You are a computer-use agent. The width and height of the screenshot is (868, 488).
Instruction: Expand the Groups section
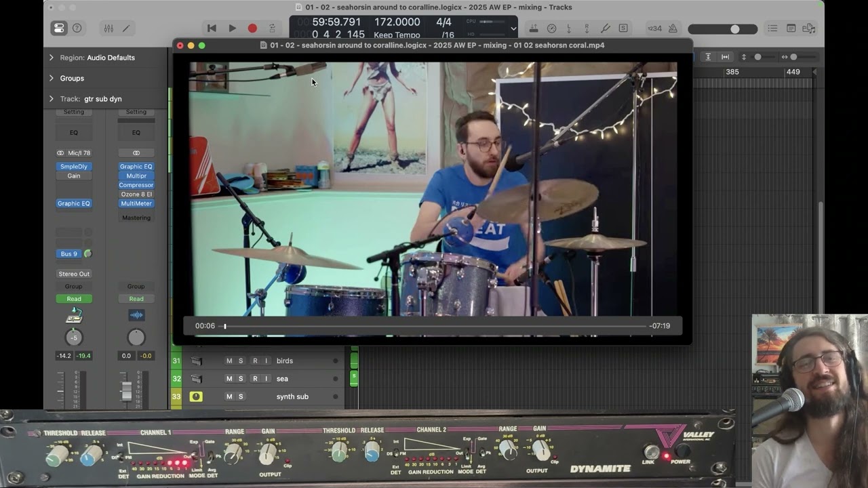coord(51,78)
